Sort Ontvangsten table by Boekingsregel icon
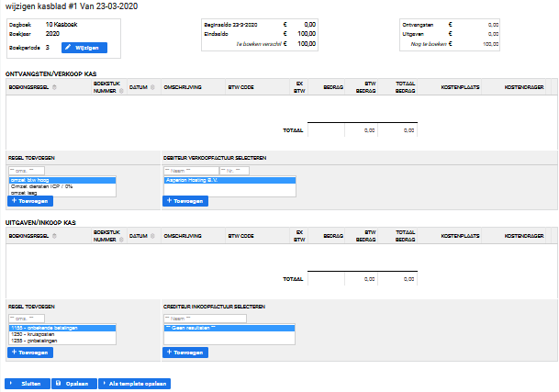 click(54, 87)
